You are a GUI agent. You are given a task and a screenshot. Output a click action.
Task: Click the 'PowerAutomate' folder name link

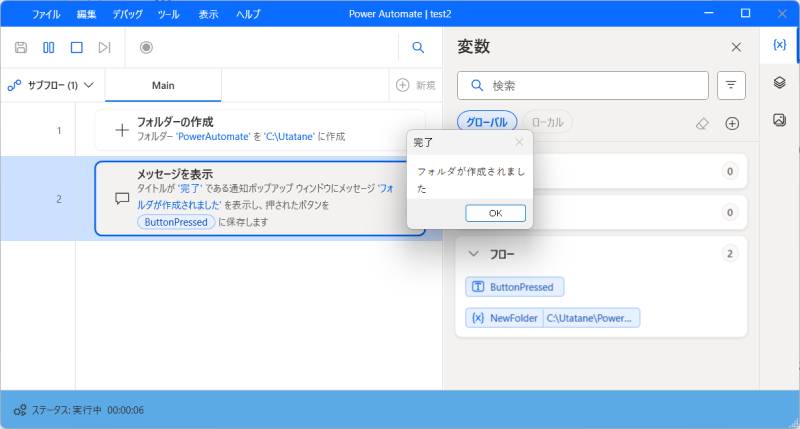[x=213, y=137]
